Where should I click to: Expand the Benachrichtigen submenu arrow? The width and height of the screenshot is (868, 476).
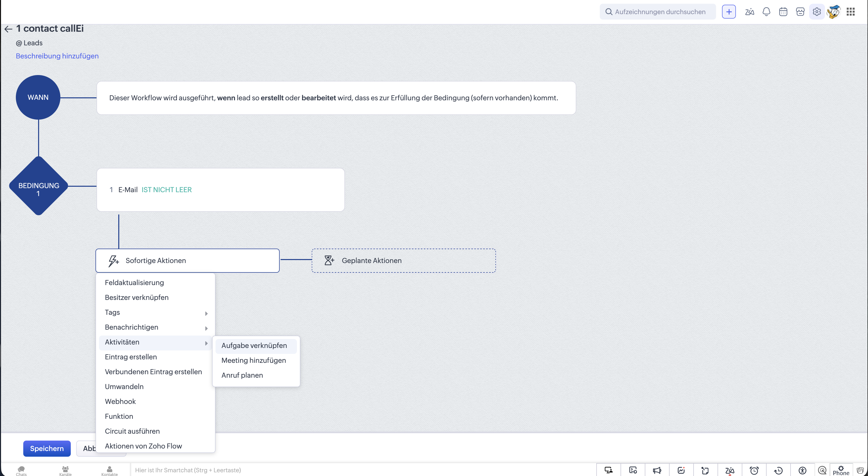point(206,328)
